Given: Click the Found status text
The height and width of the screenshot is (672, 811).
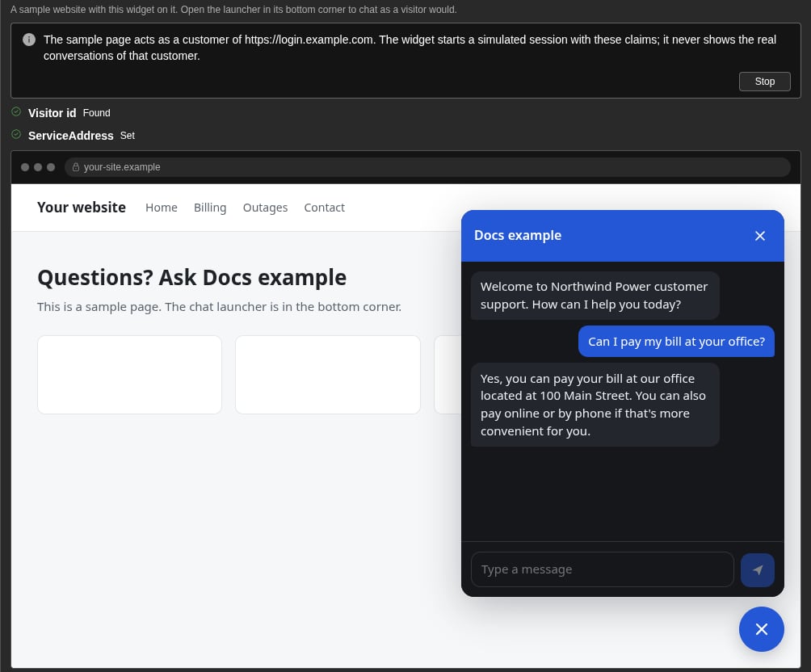Looking at the screenshot, I should [97, 113].
